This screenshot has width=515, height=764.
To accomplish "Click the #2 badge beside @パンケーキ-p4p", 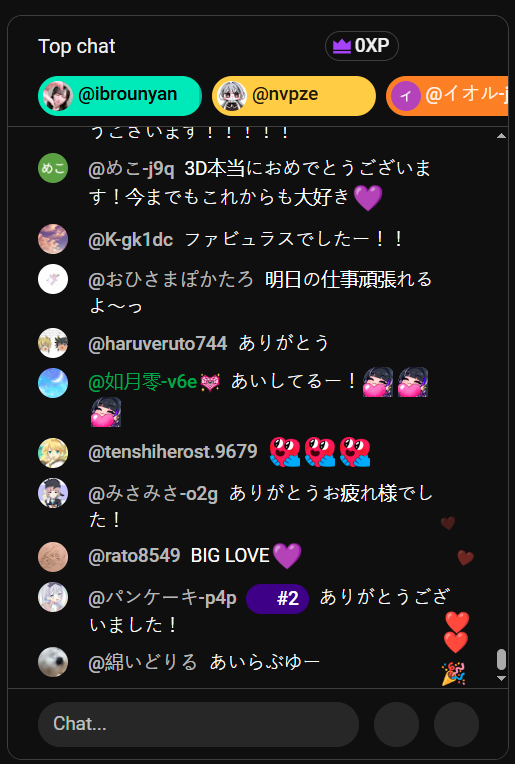I will [x=277, y=598].
